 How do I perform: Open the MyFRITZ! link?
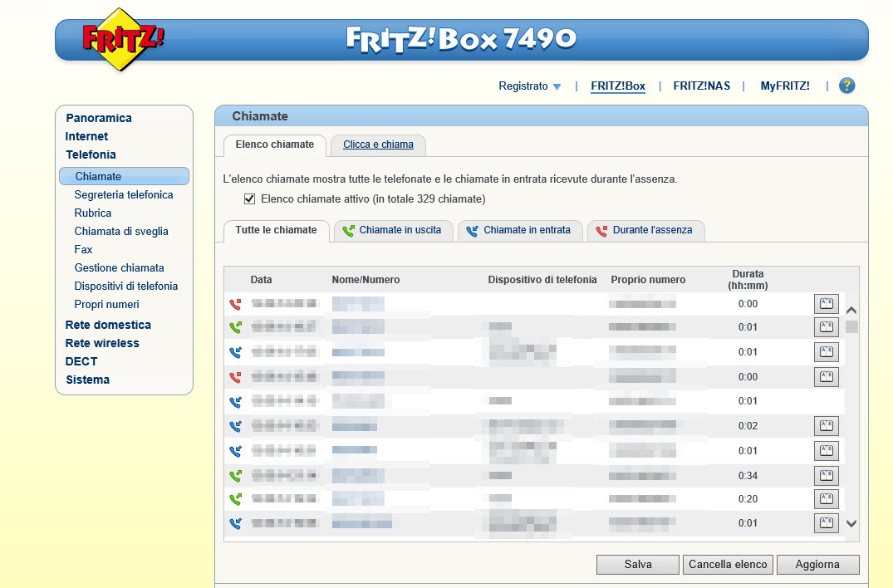tap(785, 86)
